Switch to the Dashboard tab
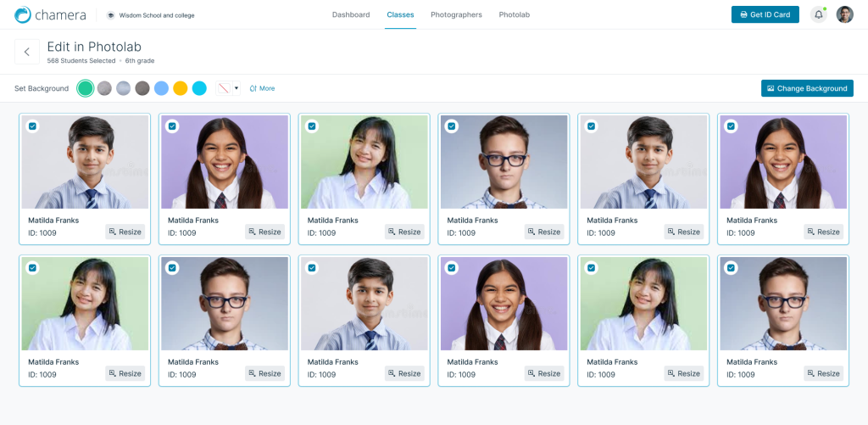The height and width of the screenshot is (425, 868). (x=351, y=15)
